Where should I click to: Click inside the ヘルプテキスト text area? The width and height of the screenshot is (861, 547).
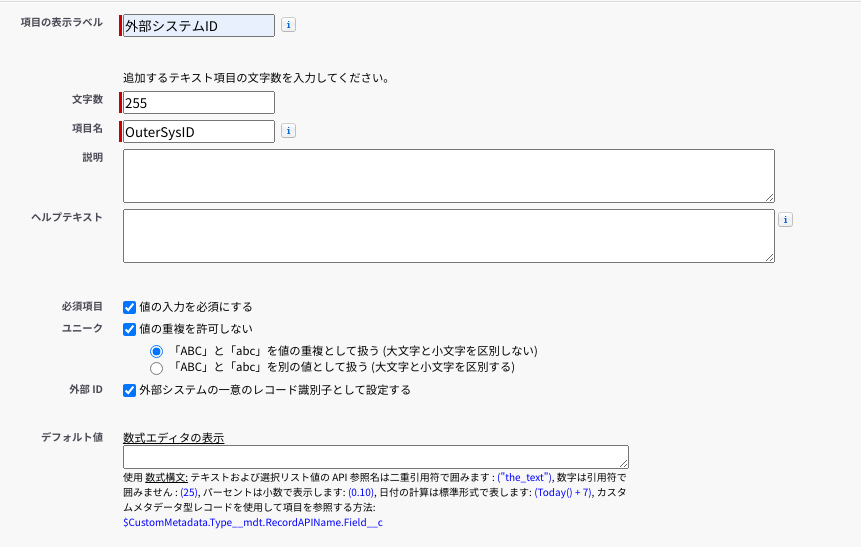tap(449, 236)
